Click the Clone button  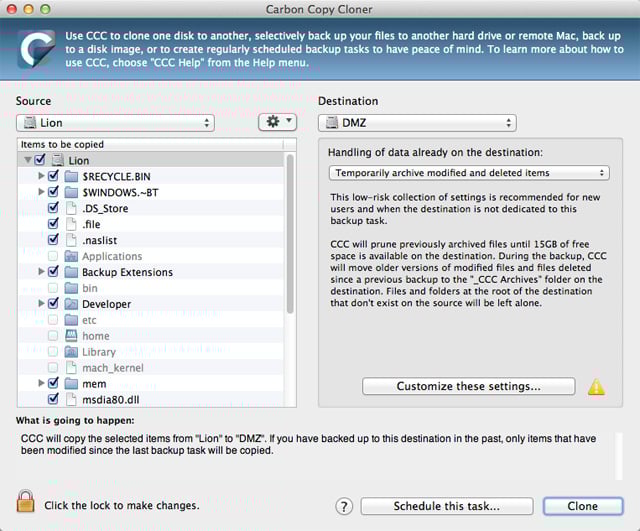(x=583, y=506)
